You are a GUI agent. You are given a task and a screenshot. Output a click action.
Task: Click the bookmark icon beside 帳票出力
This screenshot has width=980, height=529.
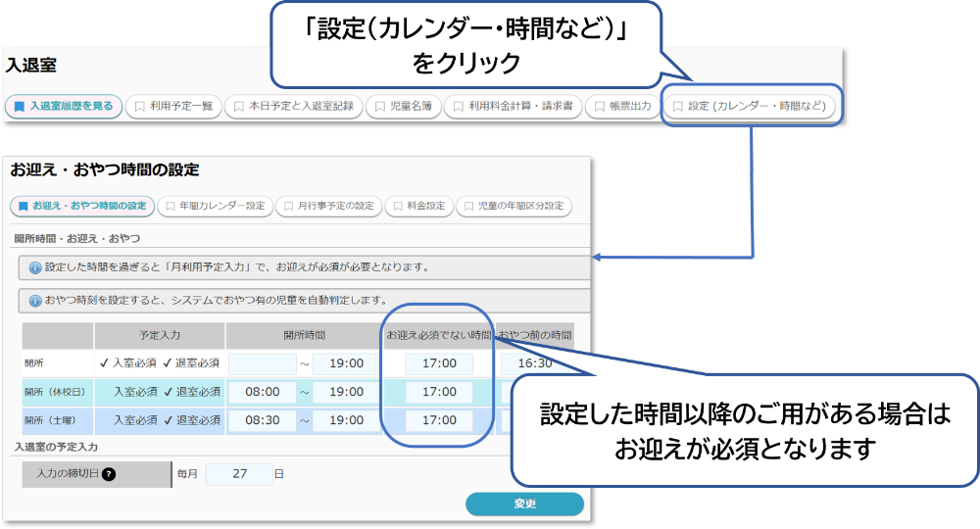(601, 107)
